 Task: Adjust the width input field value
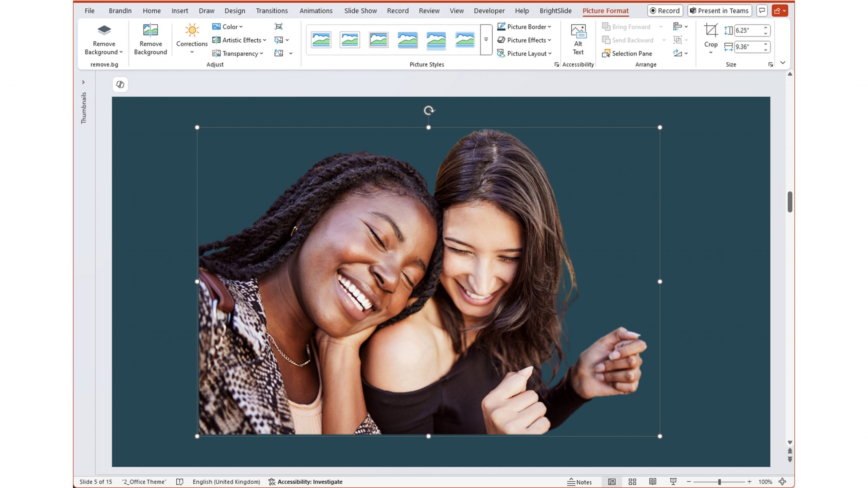click(748, 46)
